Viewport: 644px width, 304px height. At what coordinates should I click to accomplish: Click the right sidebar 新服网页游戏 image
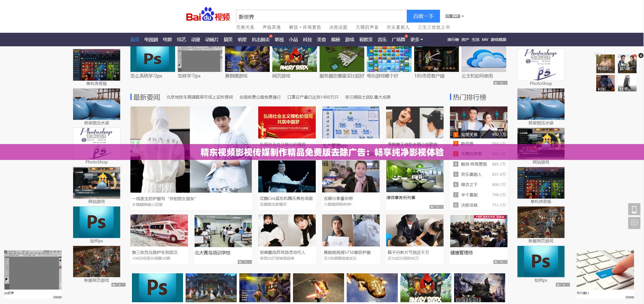point(541,222)
